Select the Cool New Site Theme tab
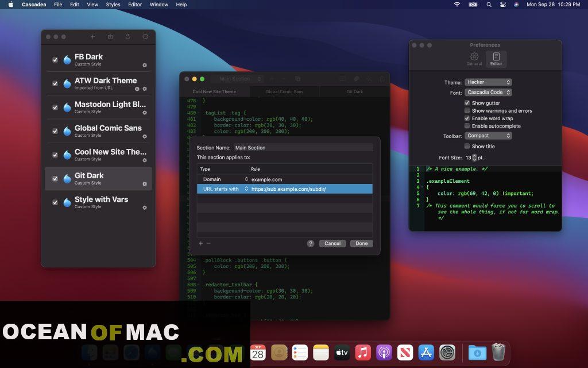Screen dimensions: 588x368 pos(214,91)
